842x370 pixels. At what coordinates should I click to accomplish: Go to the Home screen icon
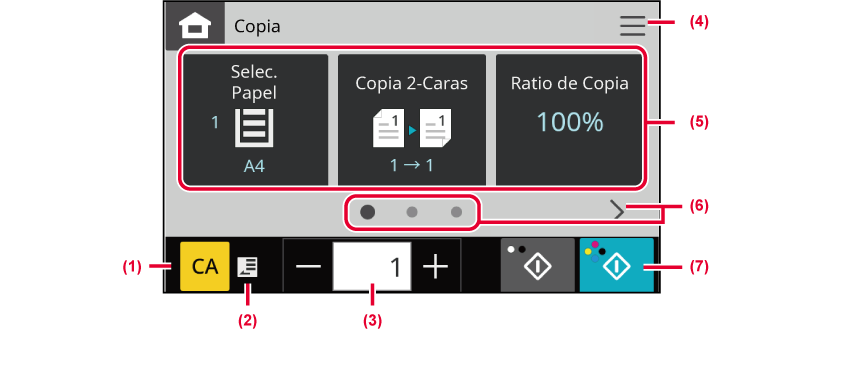[x=194, y=26]
